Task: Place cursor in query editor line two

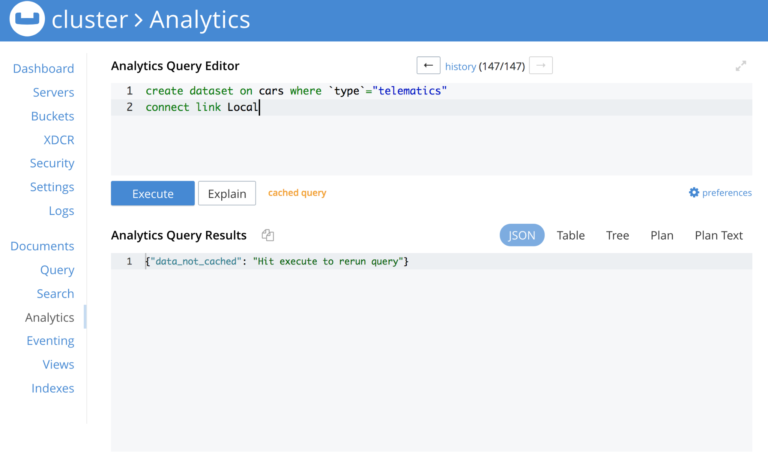Action: [431, 107]
